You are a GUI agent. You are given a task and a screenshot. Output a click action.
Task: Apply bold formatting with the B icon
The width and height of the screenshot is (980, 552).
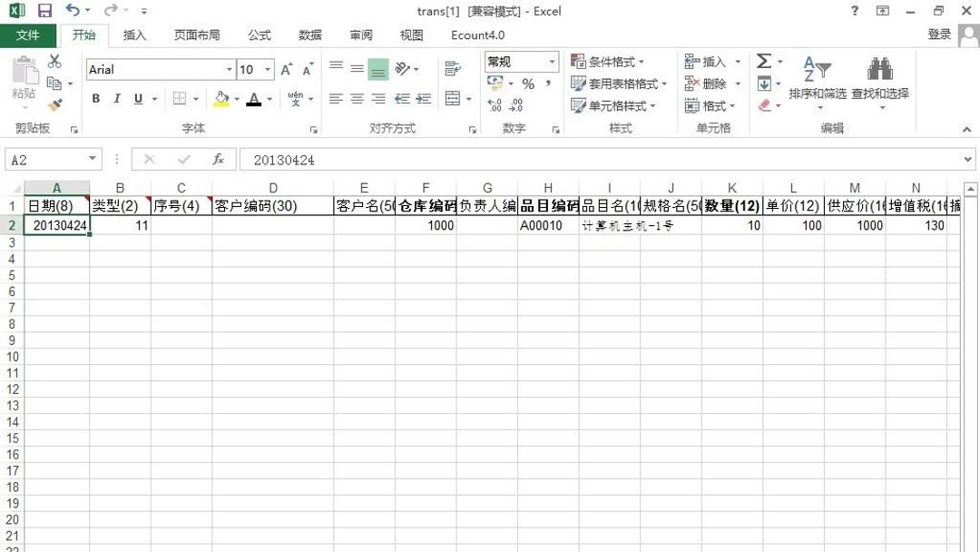(x=95, y=99)
